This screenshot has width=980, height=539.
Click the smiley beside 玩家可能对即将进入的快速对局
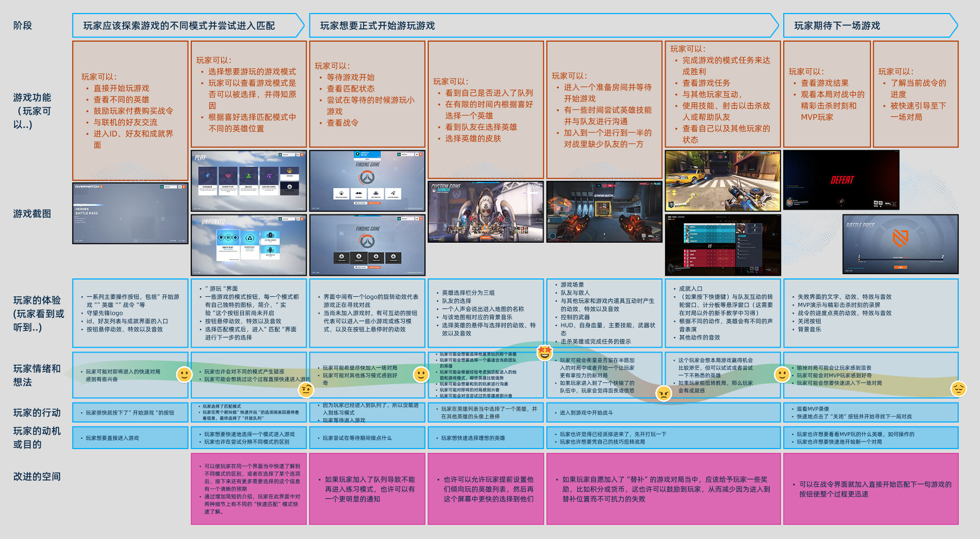click(184, 374)
